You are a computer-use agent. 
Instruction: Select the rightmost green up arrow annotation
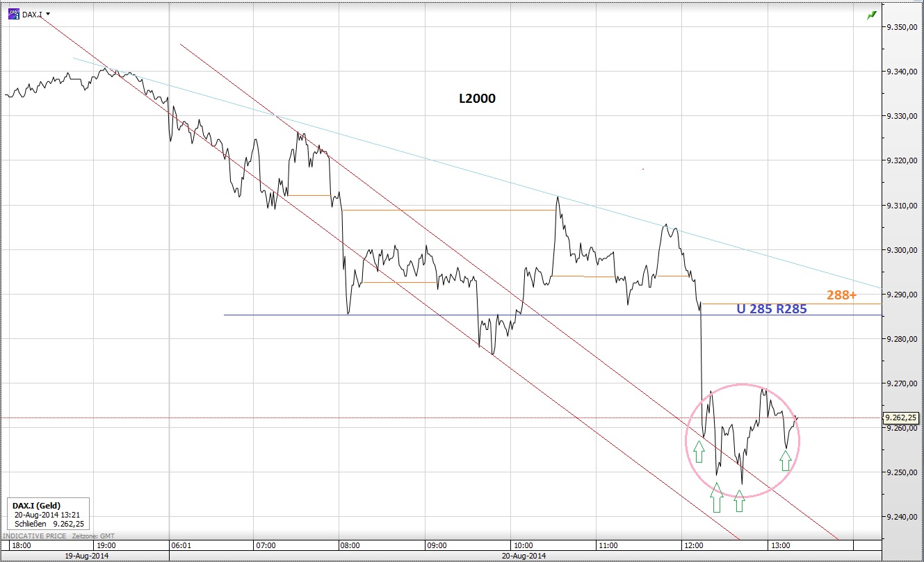click(786, 460)
